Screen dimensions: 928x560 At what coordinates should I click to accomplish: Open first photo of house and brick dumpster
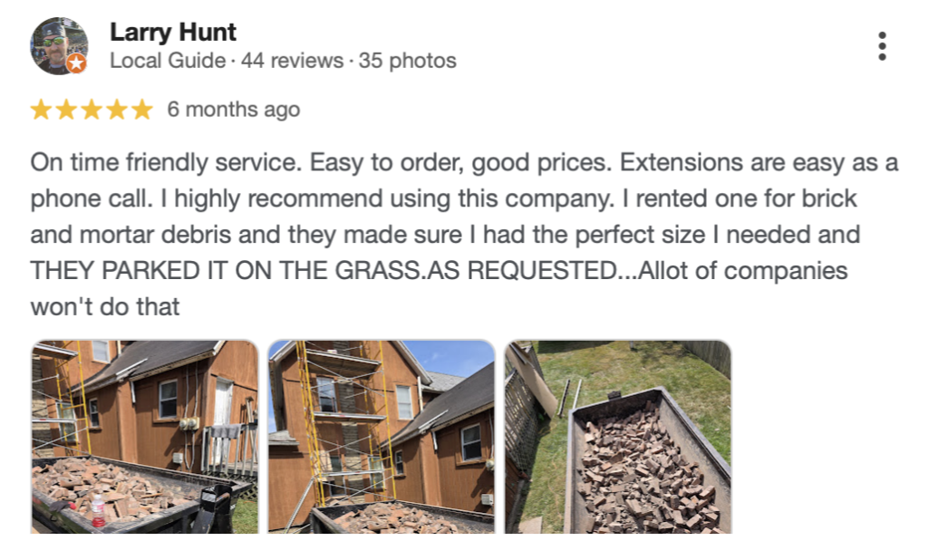(x=145, y=436)
